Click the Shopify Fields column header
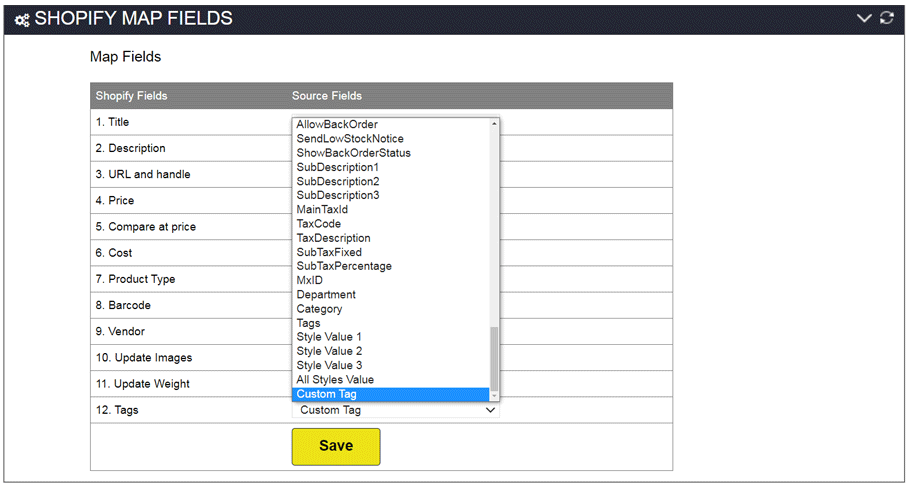The width and height of the screenshot is (910, 486). coord(131,96)
